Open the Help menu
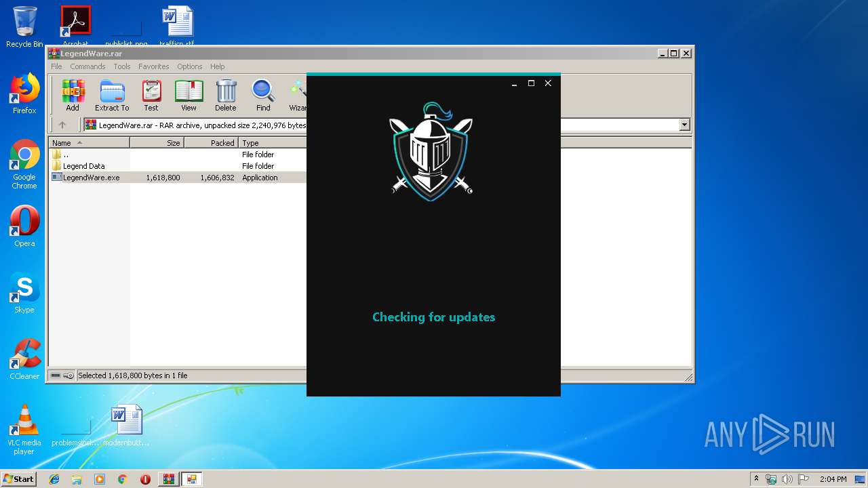The width and height of the screenshot is (868, 488). (x=217, y=66)
